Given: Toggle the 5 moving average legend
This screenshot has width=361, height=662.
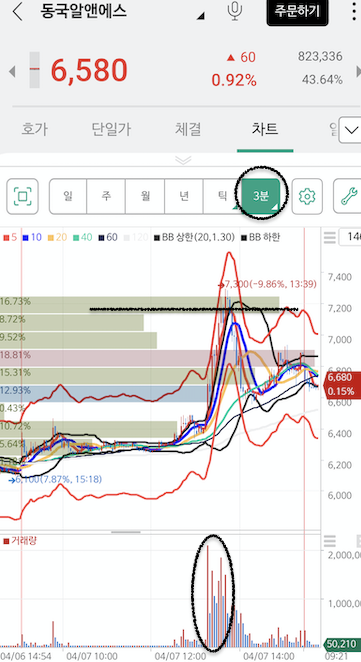Looking at the screenshot, I should point(10,237).
